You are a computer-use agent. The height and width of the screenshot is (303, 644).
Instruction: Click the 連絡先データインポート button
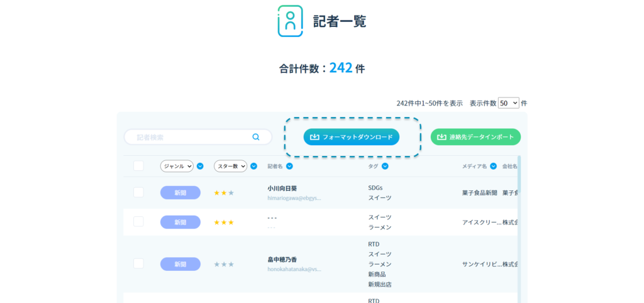pyautogui.click(x=475, y=137)
